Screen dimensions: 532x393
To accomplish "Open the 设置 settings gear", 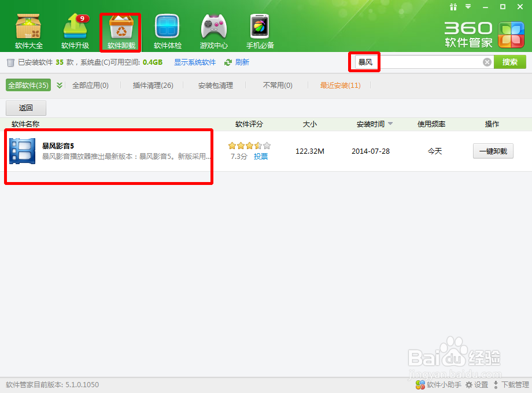I will click(x=478, y=384).
